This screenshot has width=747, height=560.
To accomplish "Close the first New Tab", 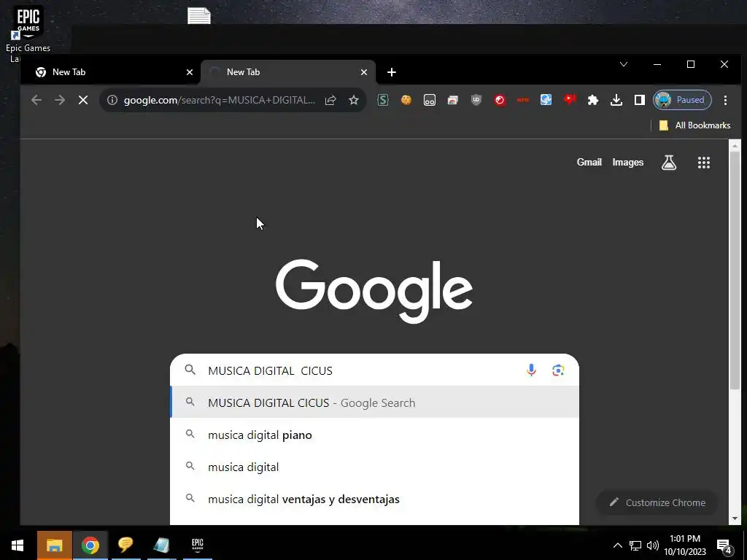I will click(x=190, y=72).
